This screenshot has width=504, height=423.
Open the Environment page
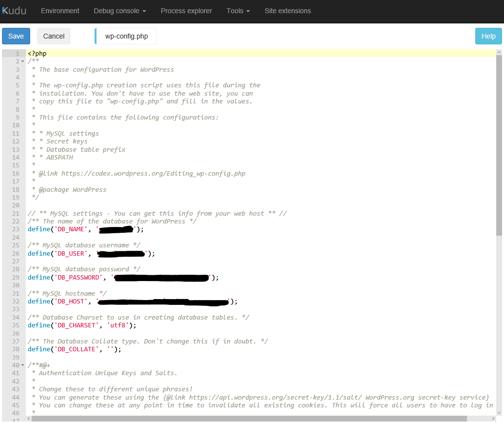60,11
